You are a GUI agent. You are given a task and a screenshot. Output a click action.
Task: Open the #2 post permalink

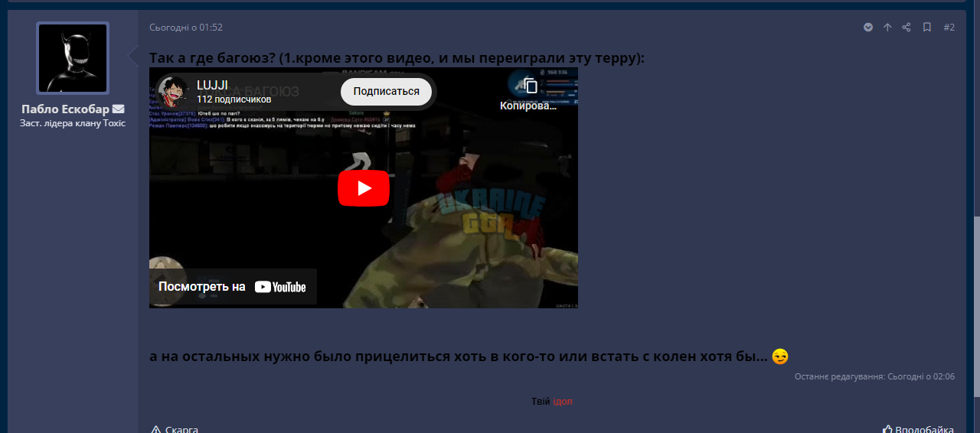pos(949,28)
